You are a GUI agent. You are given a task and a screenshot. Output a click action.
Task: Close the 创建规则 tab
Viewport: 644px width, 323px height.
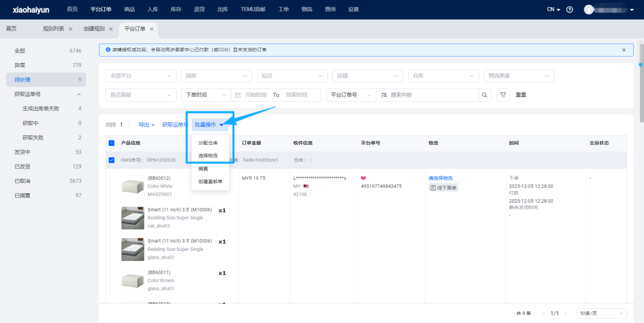click(111, 29)
